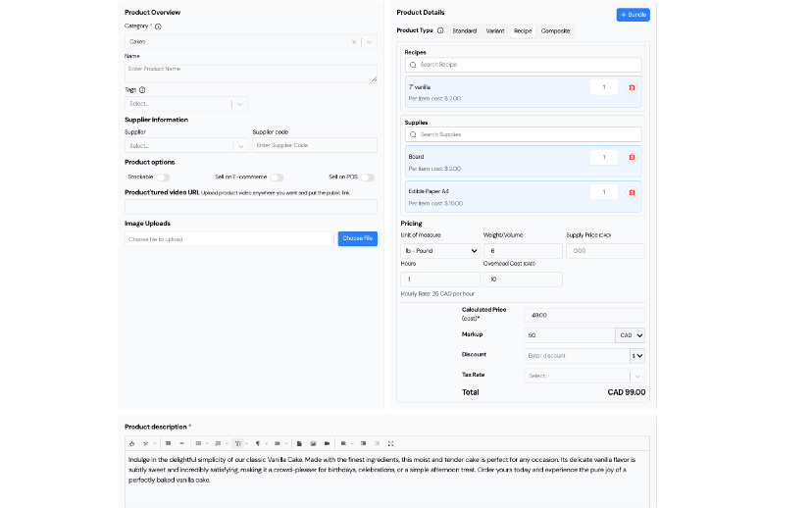812x508 pixels.
Task: Enable the Stackable toggle
Action: point(162,178)
